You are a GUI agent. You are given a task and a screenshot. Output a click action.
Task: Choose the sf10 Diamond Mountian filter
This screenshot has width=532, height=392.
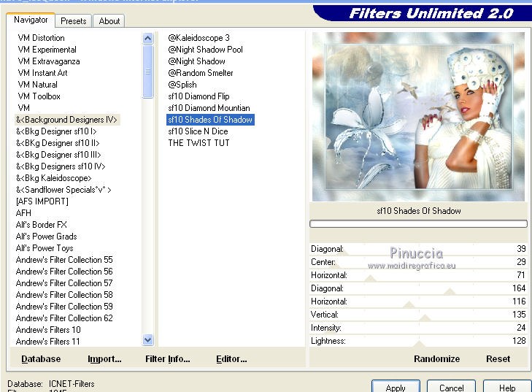209,108
